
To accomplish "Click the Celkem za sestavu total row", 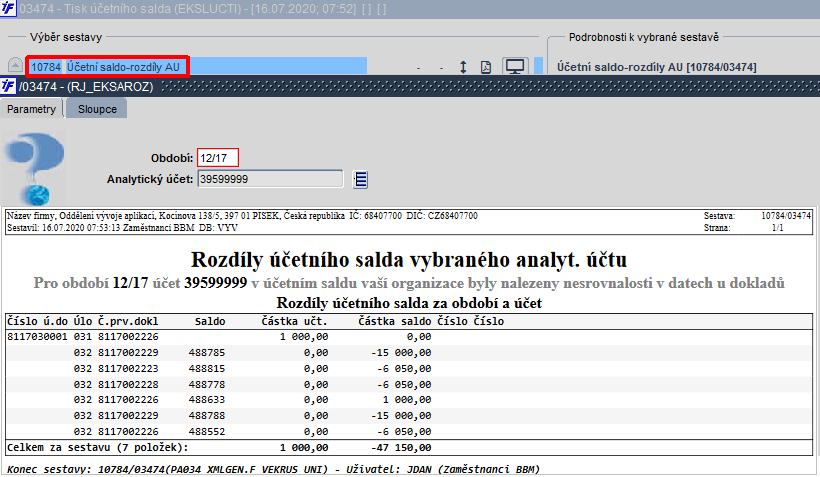I will [409, 448].
